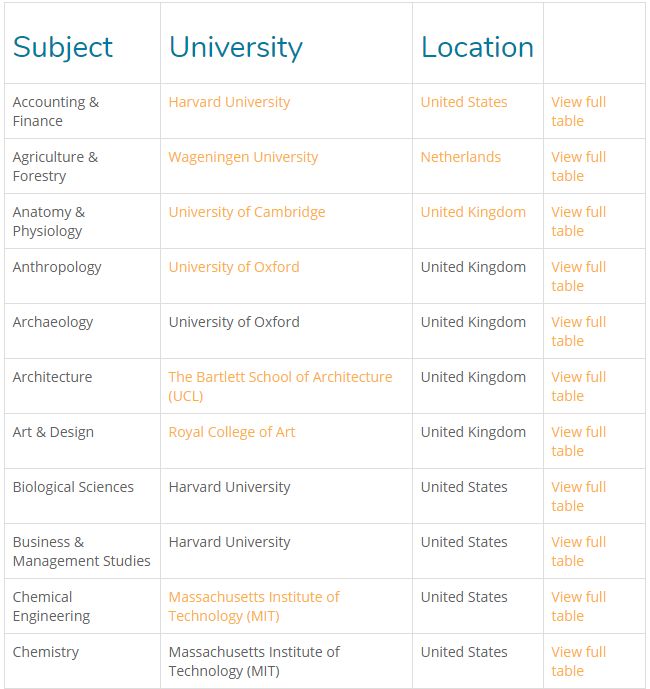View full table for Chemistry
The image size is (650, 689).
[x=578, y=661]
